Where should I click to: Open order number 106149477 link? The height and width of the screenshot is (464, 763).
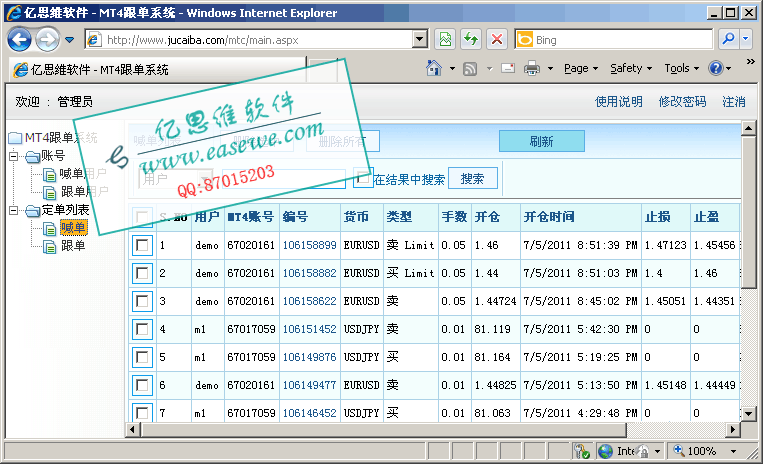(309, 385)
